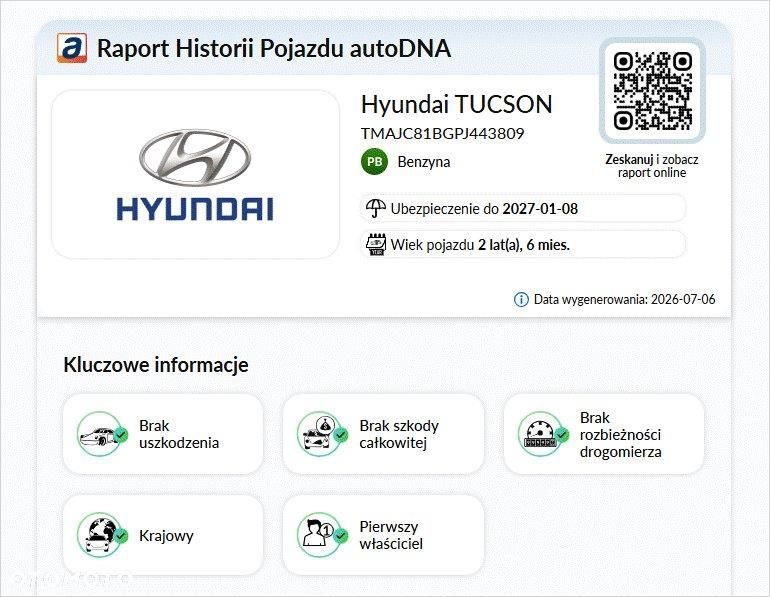Click the Hyundai TUCSON heading

coord(457,105)
